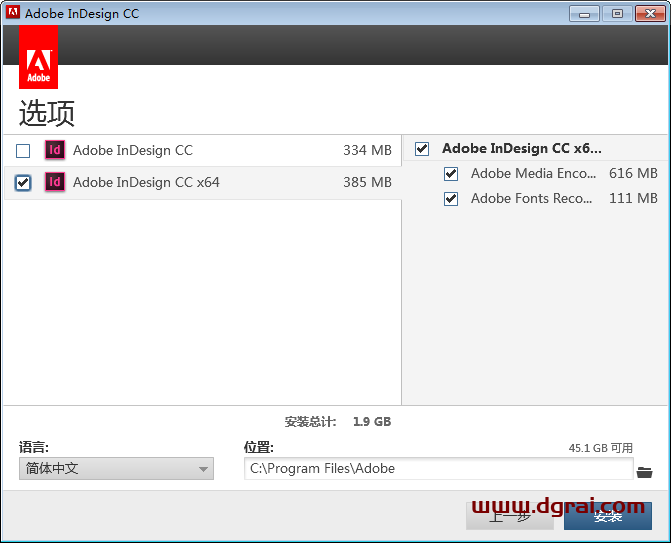Viewport: 671px width, 543px height.
Task: Close the Adobe InDesign CC installer window
Action: (x=650, y=14)
